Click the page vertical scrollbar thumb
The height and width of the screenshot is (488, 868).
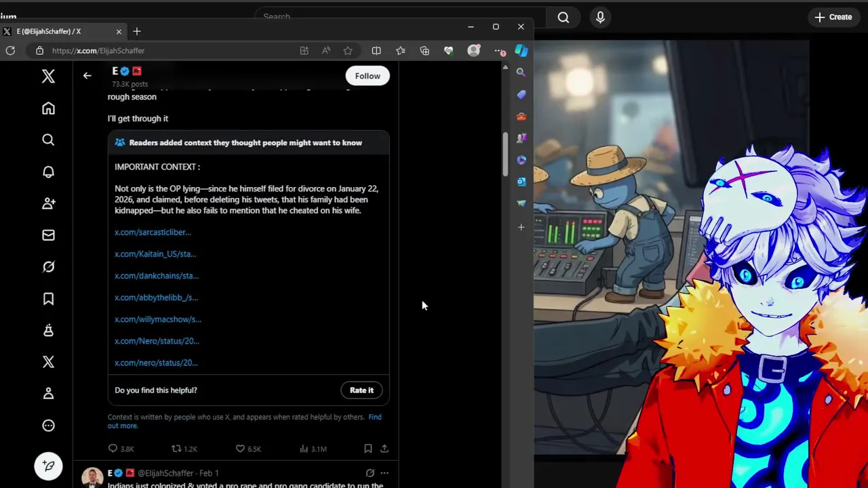tap(505, 154)
